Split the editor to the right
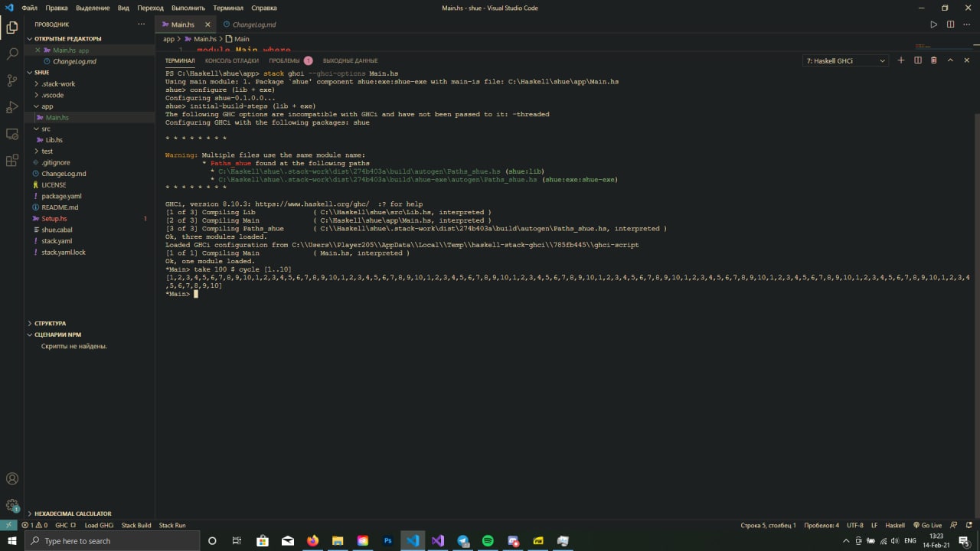The image size is (980, 551). (950, 24)
